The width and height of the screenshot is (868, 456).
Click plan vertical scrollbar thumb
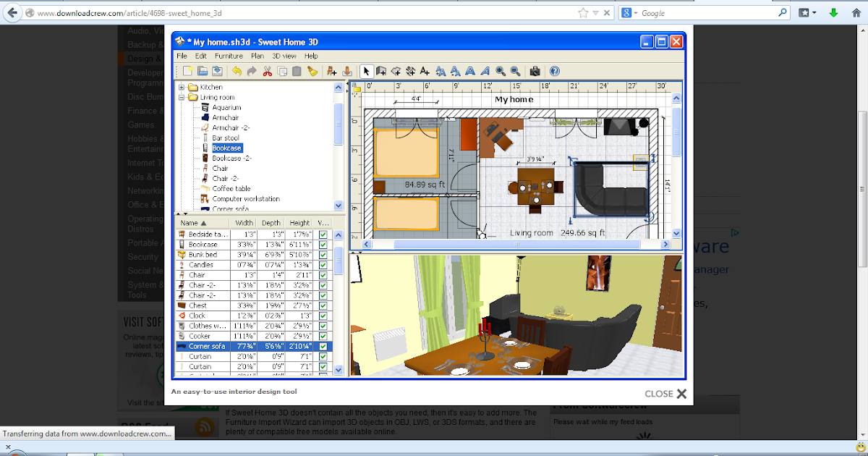coord(676,132)
